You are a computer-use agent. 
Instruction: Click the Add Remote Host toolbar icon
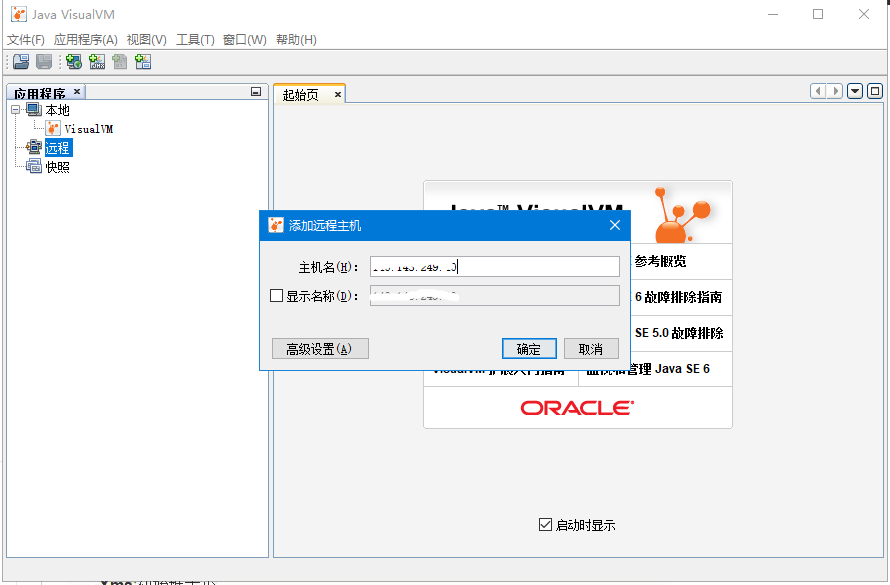[74, 62]
